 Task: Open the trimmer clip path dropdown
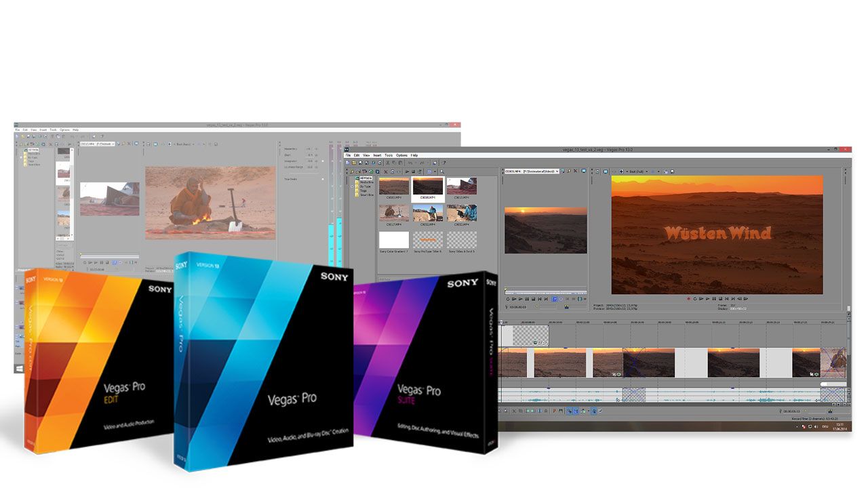tap(559, 171)
